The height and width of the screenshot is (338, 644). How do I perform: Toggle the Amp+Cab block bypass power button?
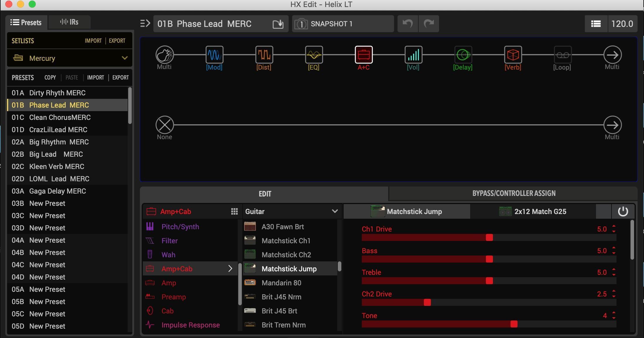tap(623, 211)
